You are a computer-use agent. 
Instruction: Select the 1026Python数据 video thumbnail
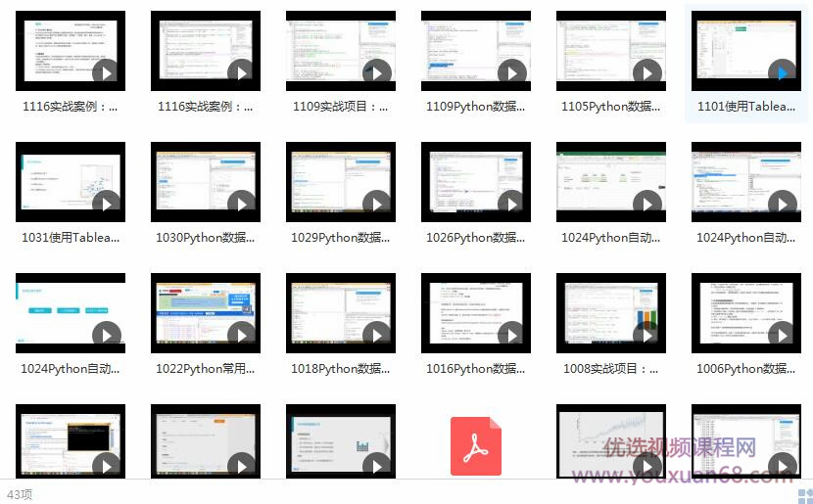click(476, 182)
